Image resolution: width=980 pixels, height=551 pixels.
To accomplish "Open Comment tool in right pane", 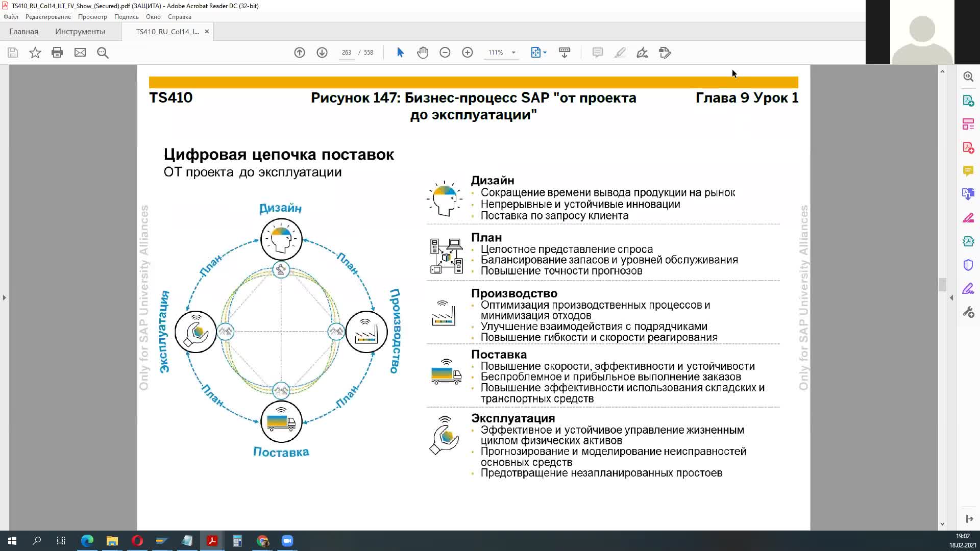I will [968, 171].
